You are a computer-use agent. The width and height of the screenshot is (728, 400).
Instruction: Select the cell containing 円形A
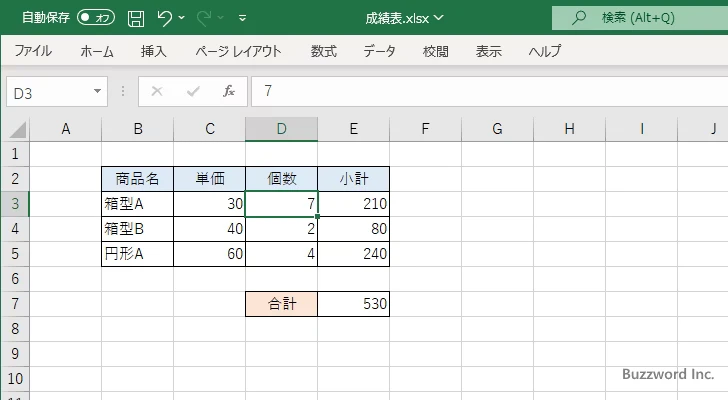[x=137, y=254]
